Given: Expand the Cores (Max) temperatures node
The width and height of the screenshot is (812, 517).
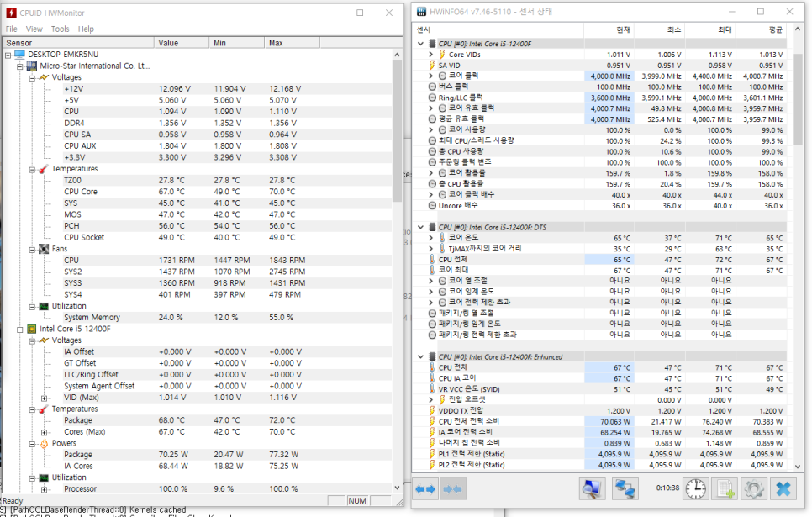Looking at the screenshot, I should click(x=44, y=432).
